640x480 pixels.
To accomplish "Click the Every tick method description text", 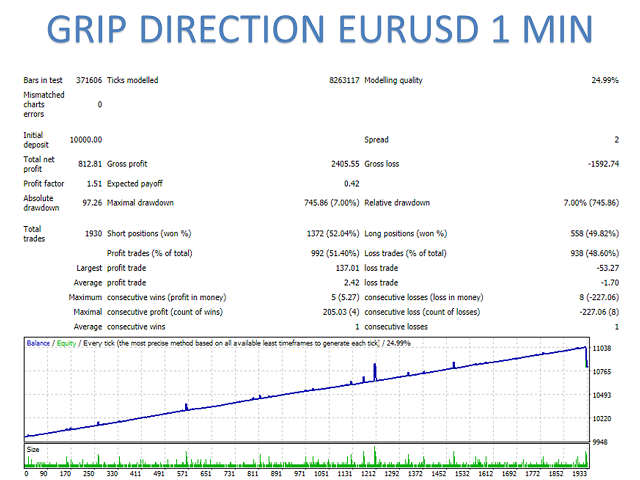I will click(231, 343).
